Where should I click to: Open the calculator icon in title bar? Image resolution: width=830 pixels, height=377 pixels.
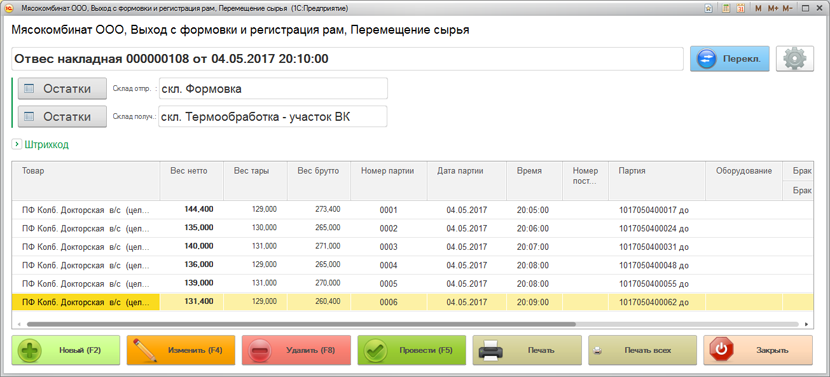(727, 8)
